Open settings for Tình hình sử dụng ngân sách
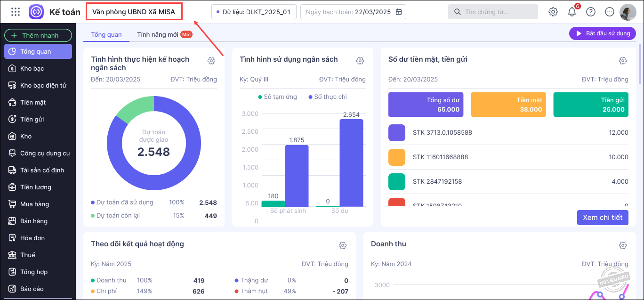This screenshot has height=300, width=644. (360, 61)
